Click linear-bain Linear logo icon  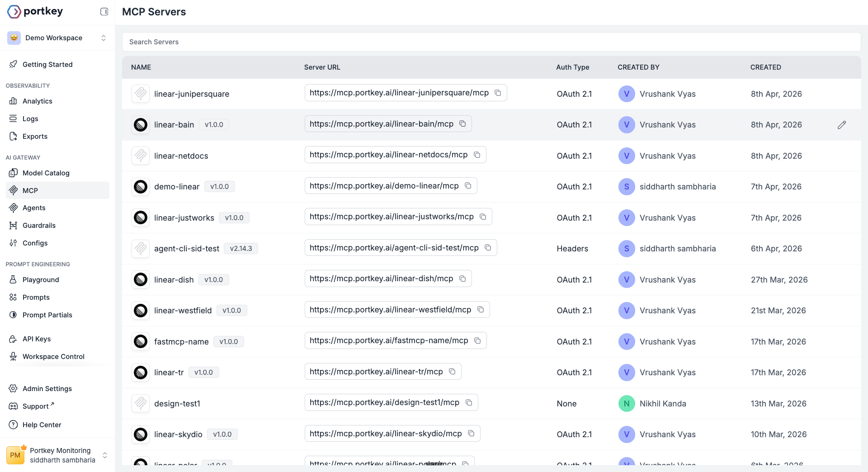coord(141,125)
